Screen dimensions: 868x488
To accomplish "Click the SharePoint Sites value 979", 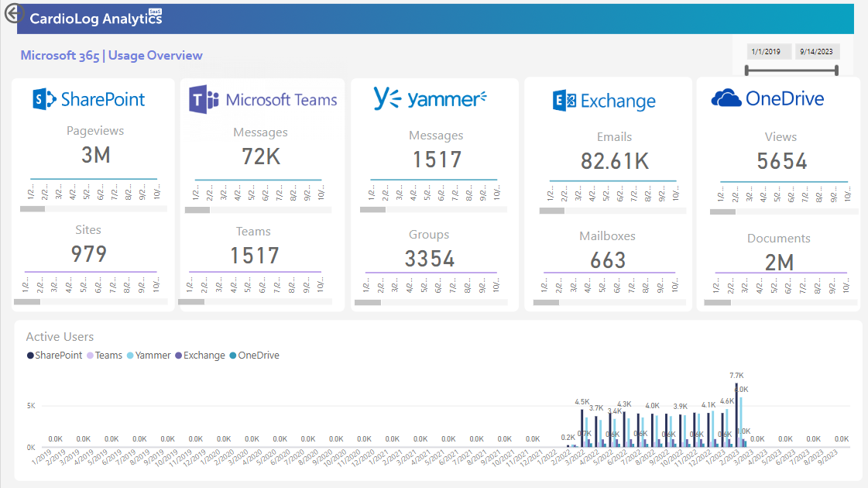I will 88,254.
